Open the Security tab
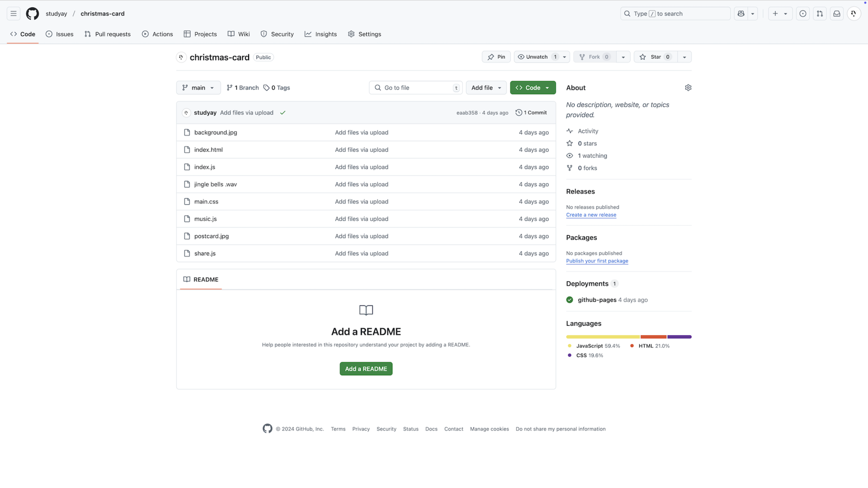 (277, 34)
